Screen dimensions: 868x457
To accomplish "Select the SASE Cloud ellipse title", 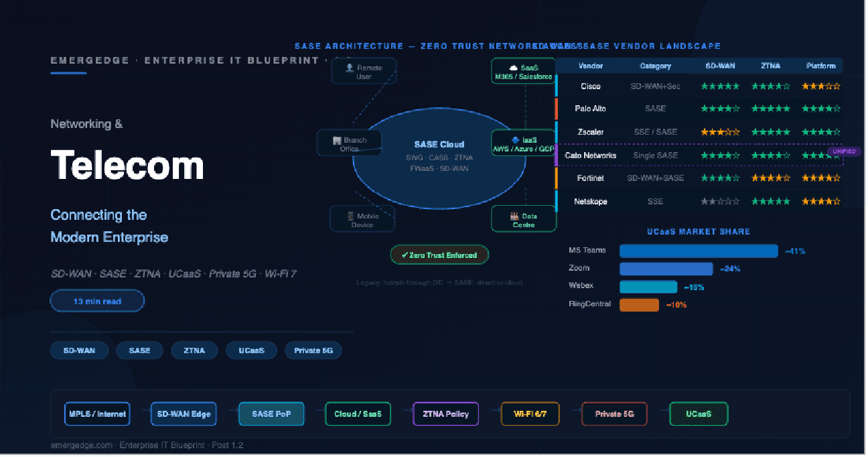I will [439, 145].
